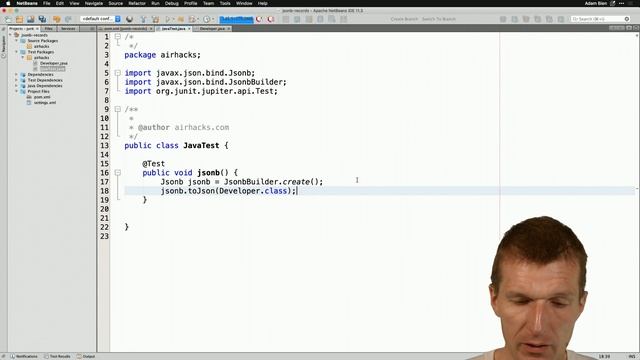Click the Clean and Build icon

point(155,19)
